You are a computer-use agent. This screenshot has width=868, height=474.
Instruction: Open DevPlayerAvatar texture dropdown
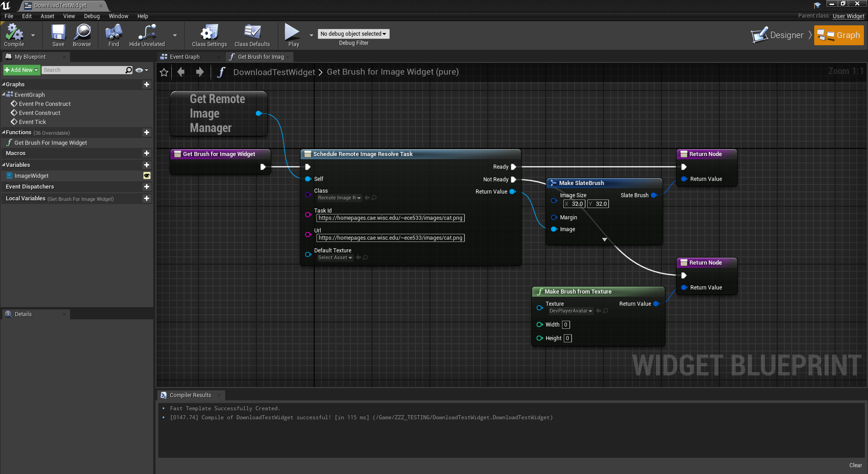571,311
